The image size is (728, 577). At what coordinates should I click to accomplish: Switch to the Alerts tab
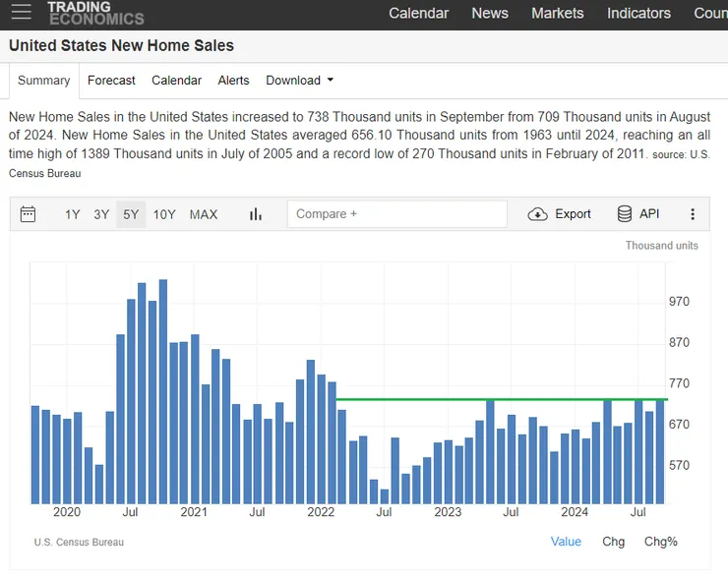(233, 81)
